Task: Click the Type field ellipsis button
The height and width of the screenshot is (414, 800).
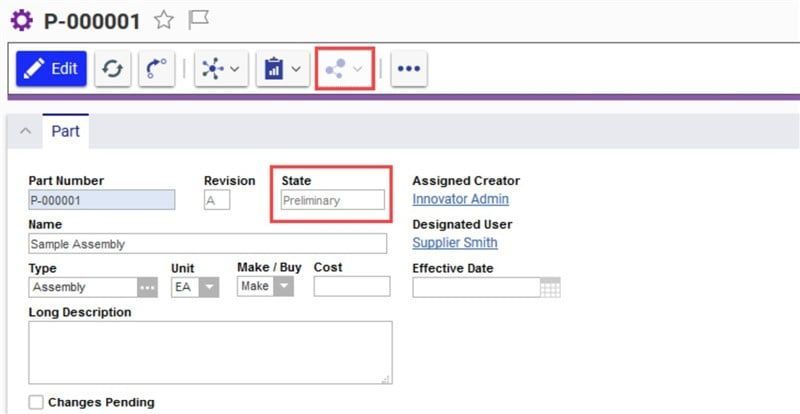Action: tap(148, 287)
